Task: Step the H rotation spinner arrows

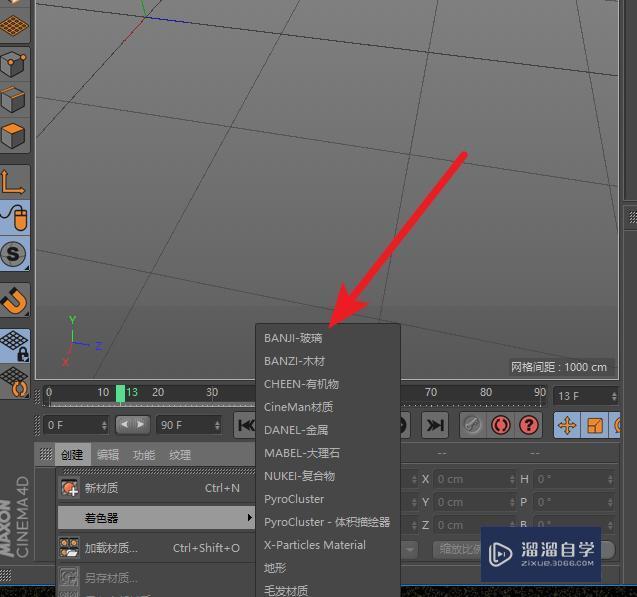Action: point(610,479)
